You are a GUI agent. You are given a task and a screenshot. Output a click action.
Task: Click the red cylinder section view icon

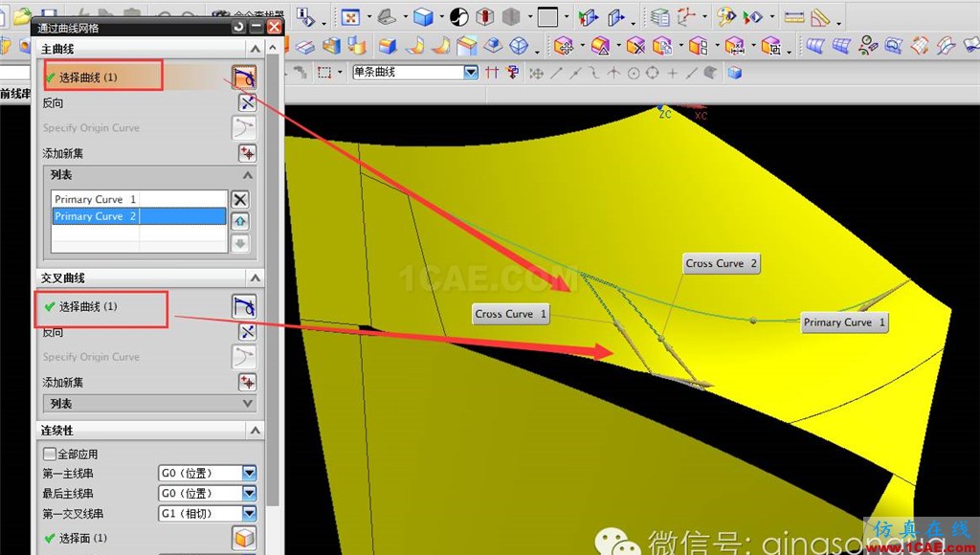click(x=485, y=17)
